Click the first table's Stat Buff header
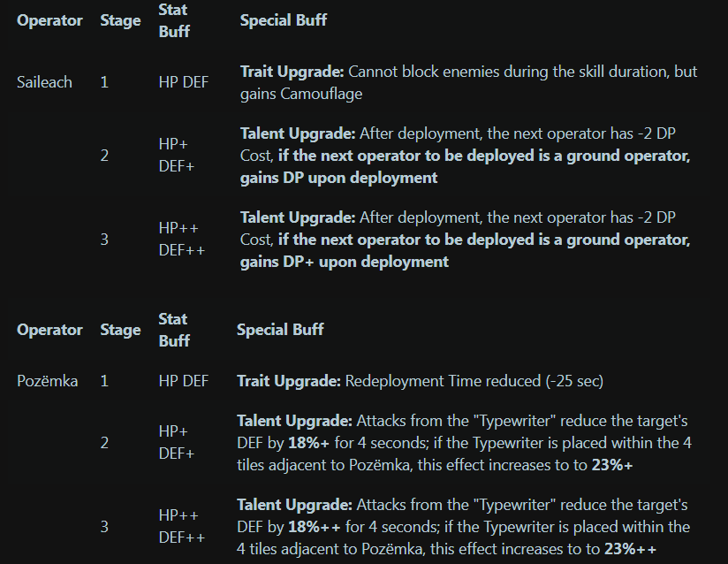 [174, 20]
